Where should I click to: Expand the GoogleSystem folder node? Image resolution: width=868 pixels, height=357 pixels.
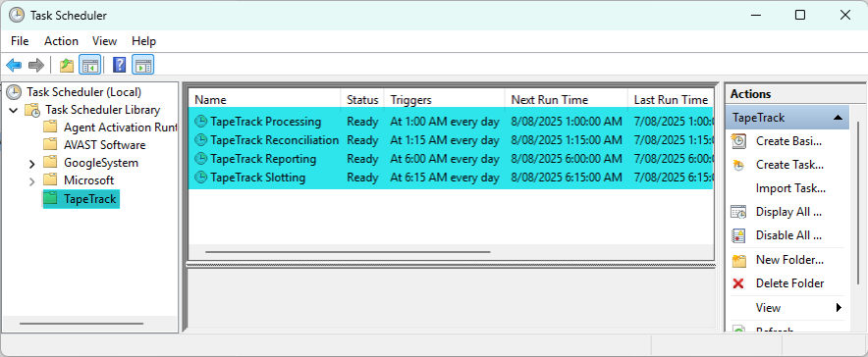tap(31, 164)
